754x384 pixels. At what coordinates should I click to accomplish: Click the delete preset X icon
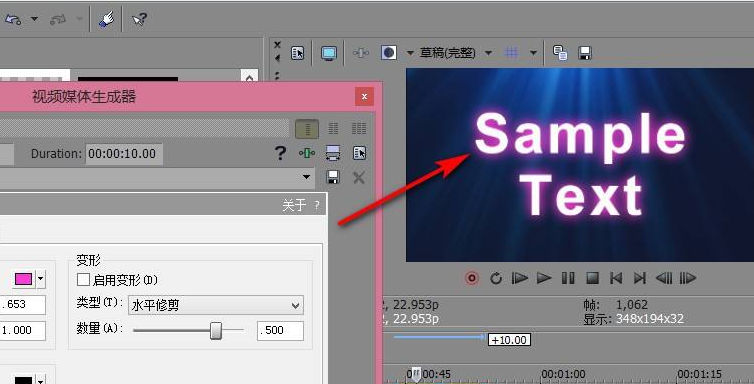[x=359, y=177]
